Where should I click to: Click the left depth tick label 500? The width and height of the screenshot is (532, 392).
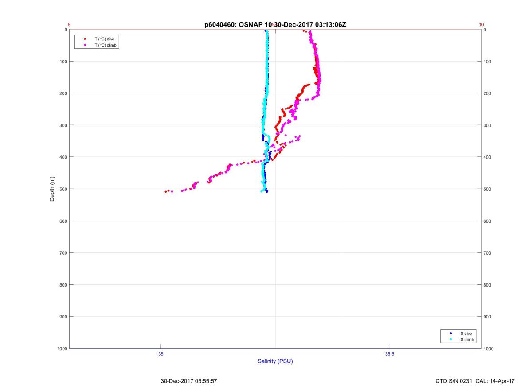pos(63,189)
